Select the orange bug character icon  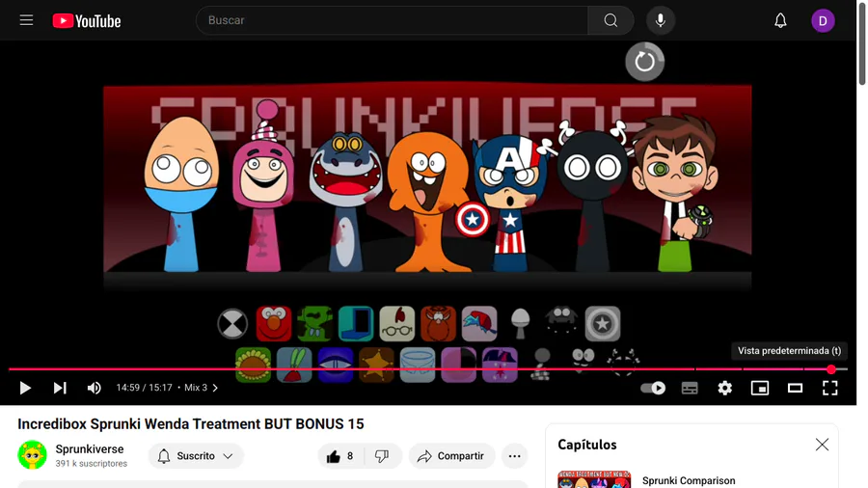tap(438, 323)
